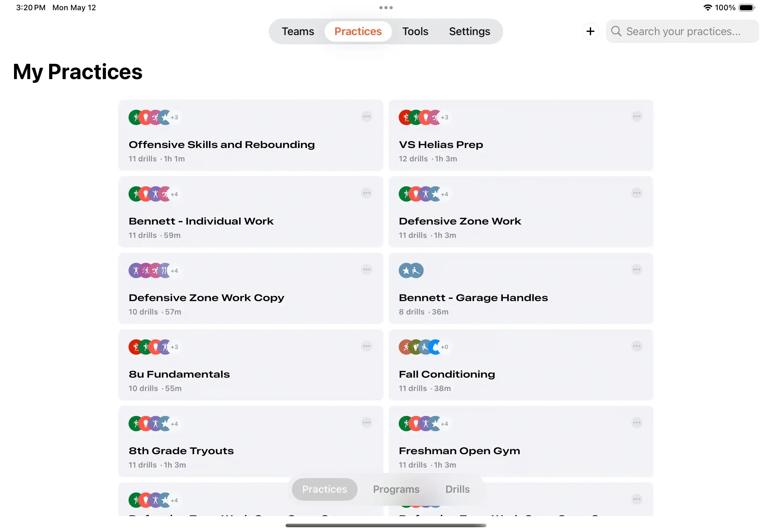772x532 pixels.
Task: Open options menu for VS Helias Prep
Action: pyautogui.click(x=636, y=116)
